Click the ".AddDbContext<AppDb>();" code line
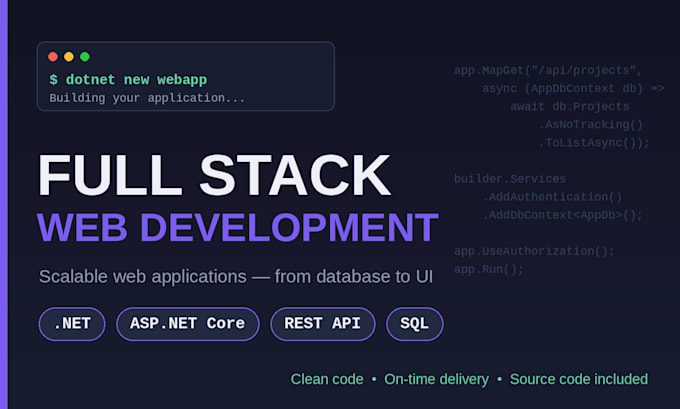 coord(562,215)
